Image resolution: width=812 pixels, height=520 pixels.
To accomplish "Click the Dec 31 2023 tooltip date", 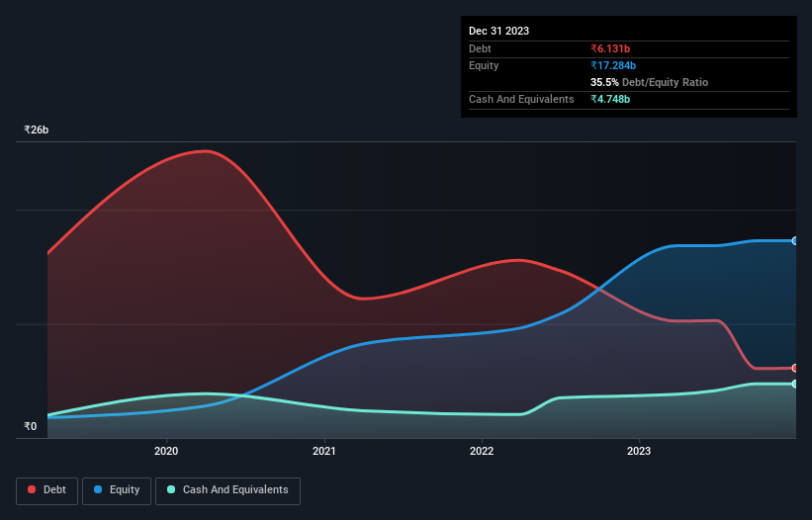I will (498, 31).
